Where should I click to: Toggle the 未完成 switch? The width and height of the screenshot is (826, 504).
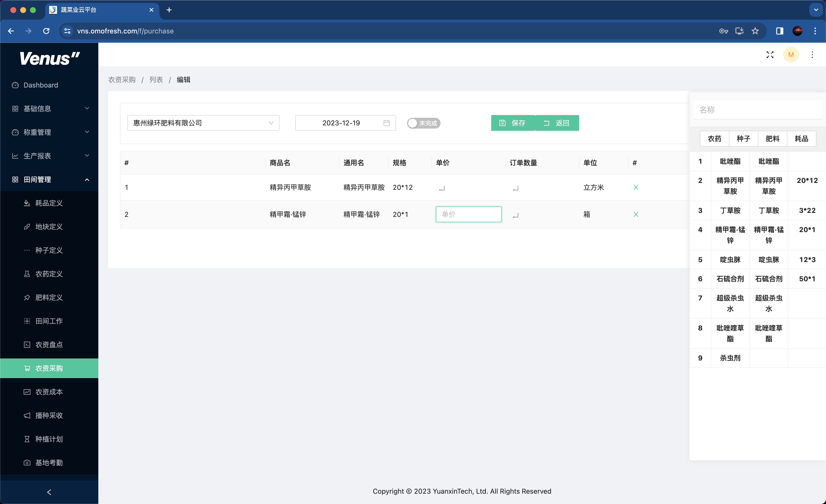(423, 123)
